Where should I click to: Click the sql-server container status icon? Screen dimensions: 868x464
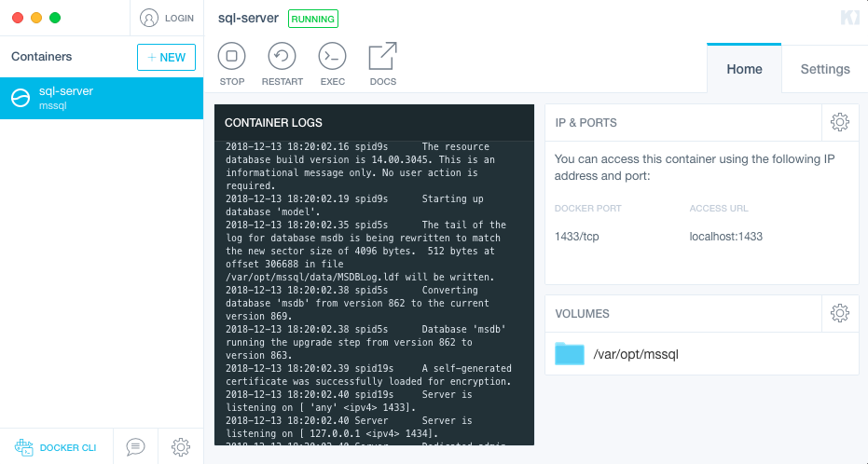tap(21, 98)
